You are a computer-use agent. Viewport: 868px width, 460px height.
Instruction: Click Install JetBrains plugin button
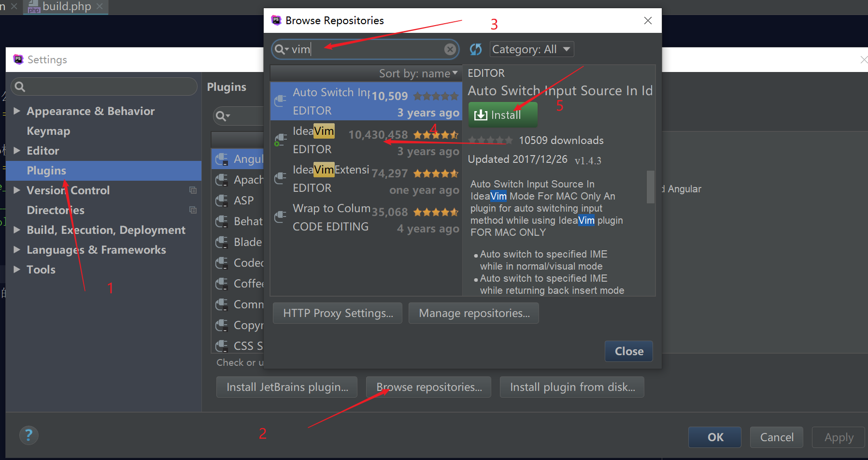287,387
